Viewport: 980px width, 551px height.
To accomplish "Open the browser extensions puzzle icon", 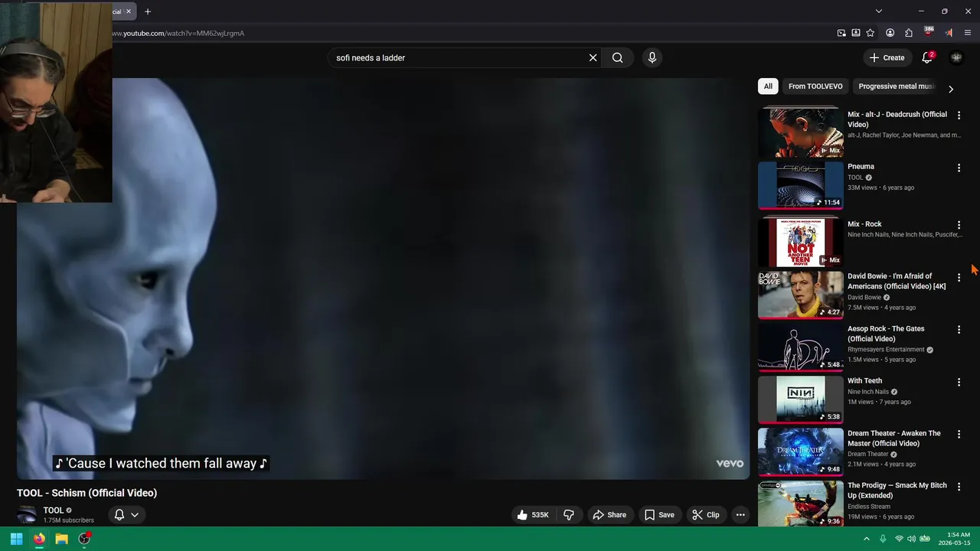I will 909,33.
